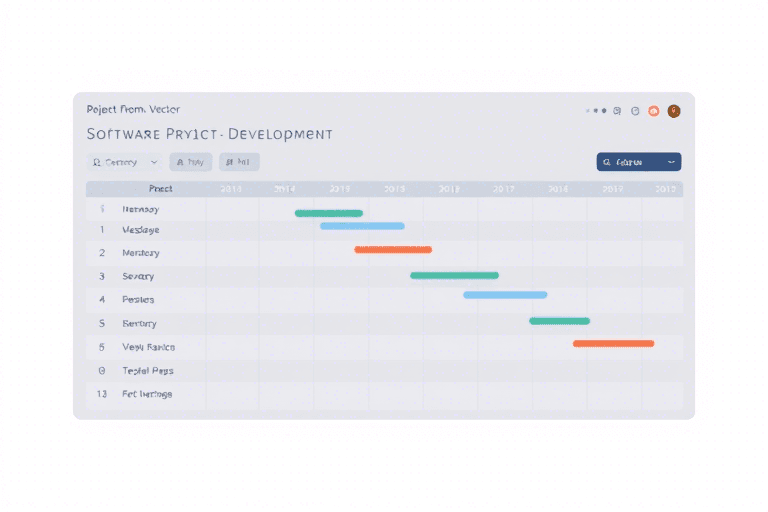Select the task name on row 3
Viewport: 768px width, 512px height.
point(138,276)
